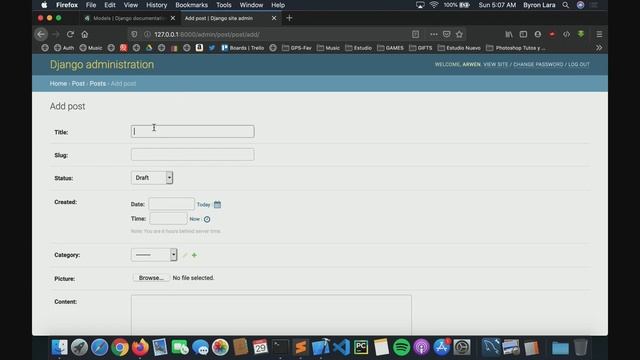Open the Music bookmarks folder
Screen dimensions: 640x360
[328, 48]
